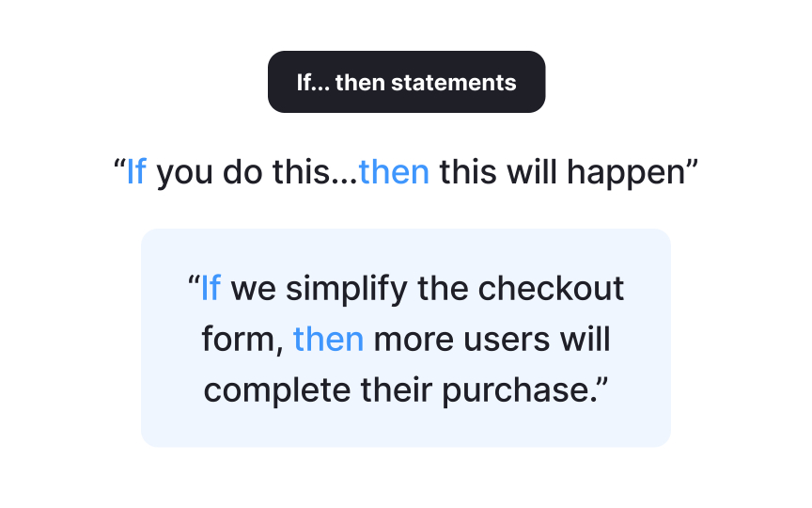This screenshot has width=812, height=508.
Task: Click the blue "then" in the top sentence
Action: coord(394,172)
